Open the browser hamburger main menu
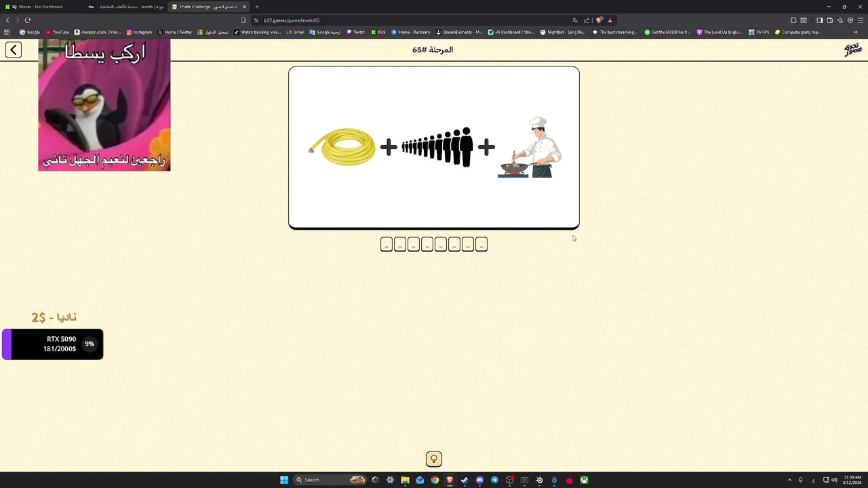868x488 pixels. coord(861,20)
